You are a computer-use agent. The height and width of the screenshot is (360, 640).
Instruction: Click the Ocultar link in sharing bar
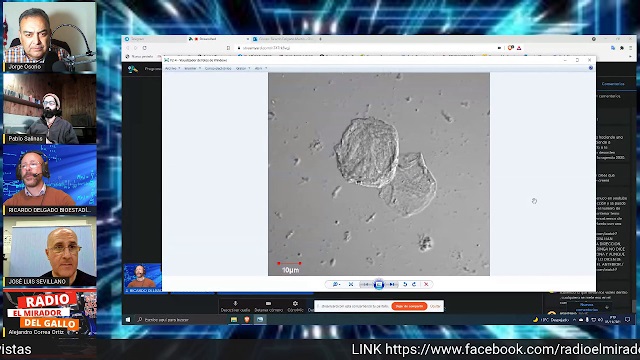point(435,306)
